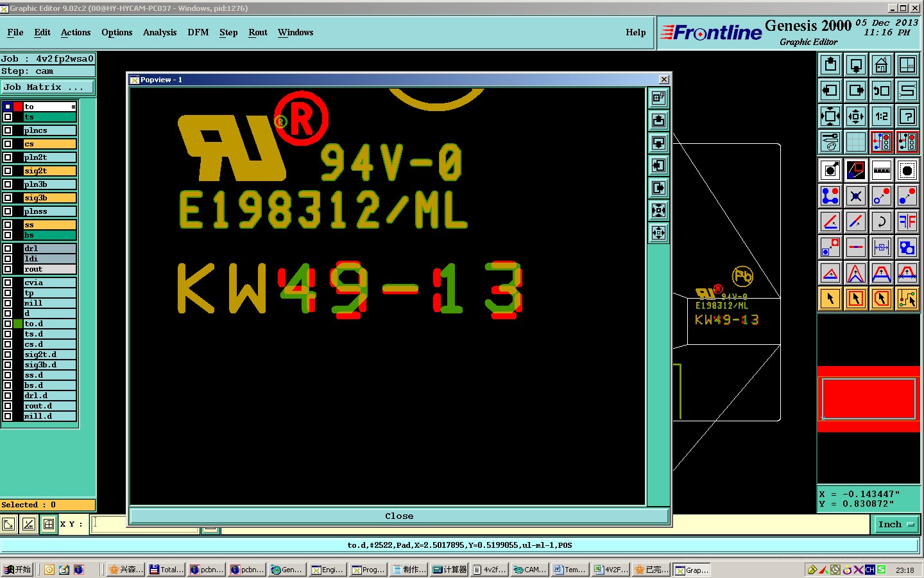Toggle checkbox for layer plnss
The width and height of the screenshot is (924, 578).
pos(8,211)
